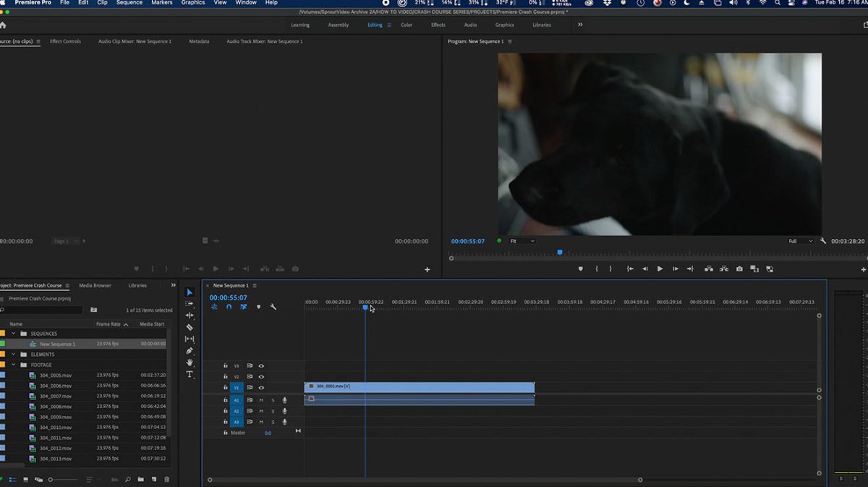Switch to the Color workspace
This screenshot has width=868, height=487.
coord(407,25)
